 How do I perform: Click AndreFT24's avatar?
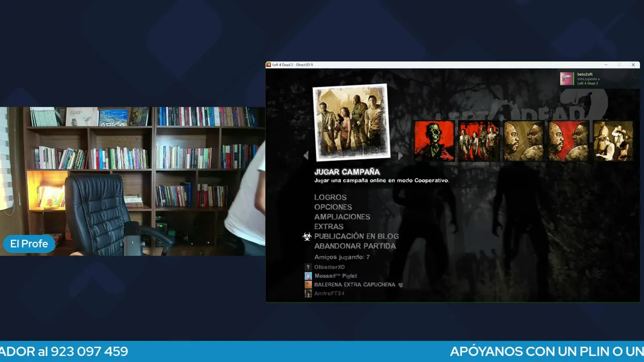[x=308, y=294]
